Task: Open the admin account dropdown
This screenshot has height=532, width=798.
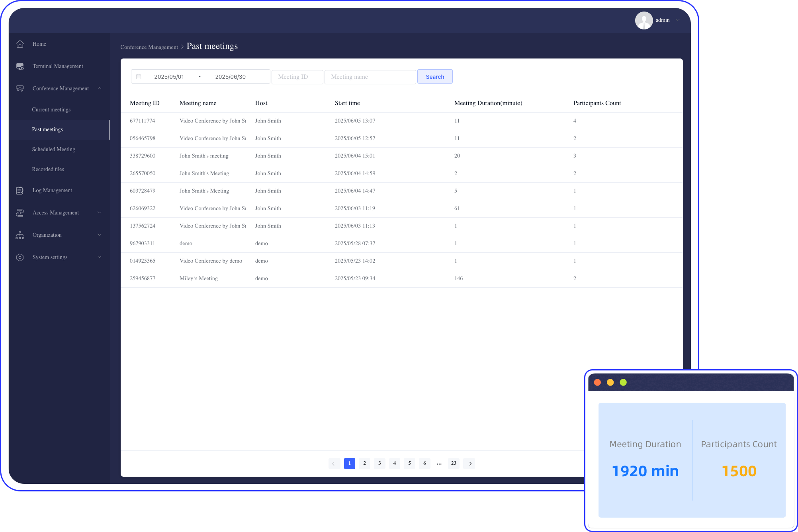Action: point(677,20)
